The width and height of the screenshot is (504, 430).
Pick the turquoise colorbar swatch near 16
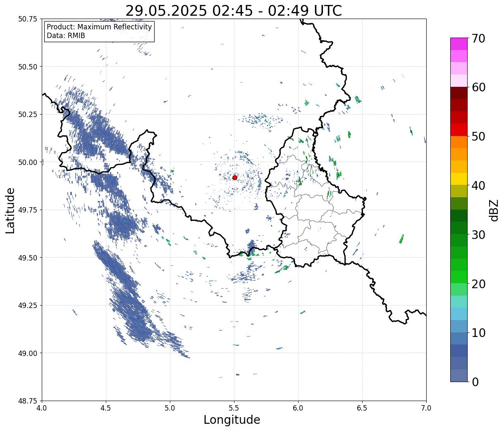pos(459,302)
